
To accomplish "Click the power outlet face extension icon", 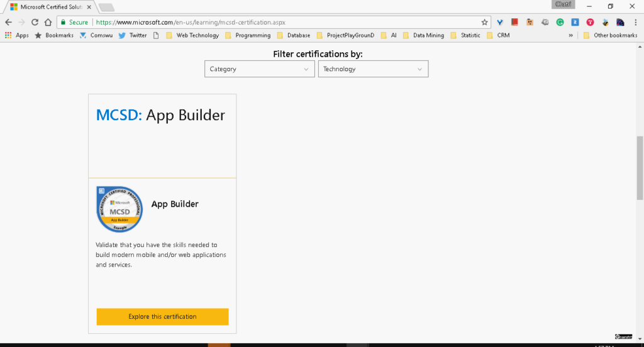I will coord(530,22).
